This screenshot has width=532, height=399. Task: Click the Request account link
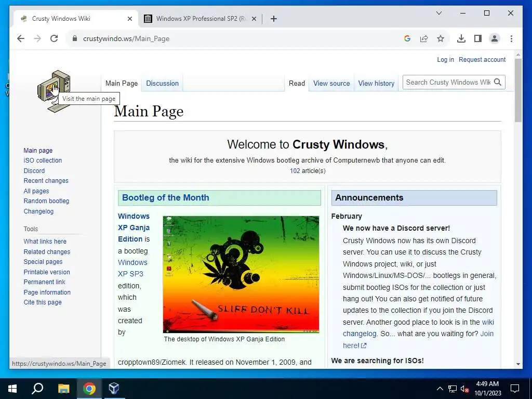pyautogui.click(x=482, y=60)
